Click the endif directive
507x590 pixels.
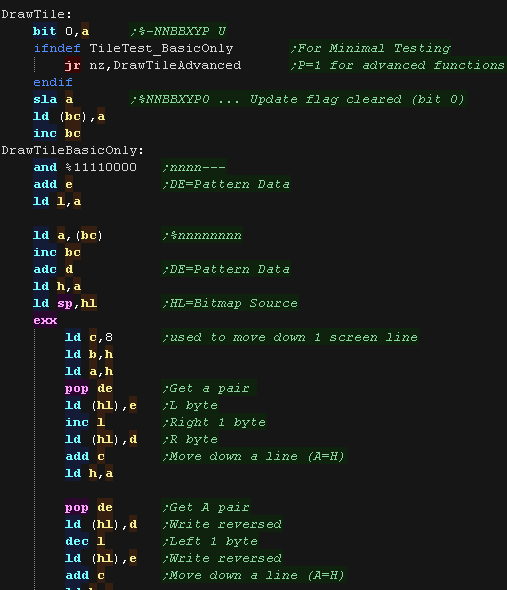tap(53, 82)
